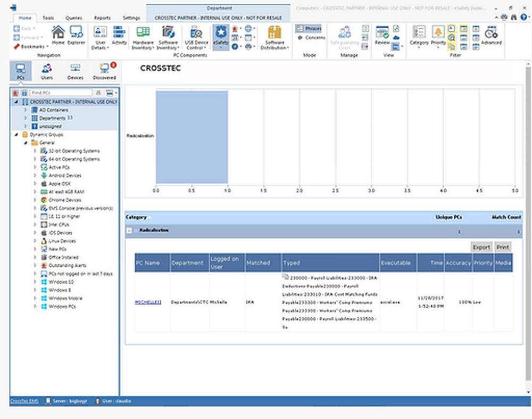Collapse the ribbon with the caret
The height and width of the screenshot is (419, 532).
496,18
